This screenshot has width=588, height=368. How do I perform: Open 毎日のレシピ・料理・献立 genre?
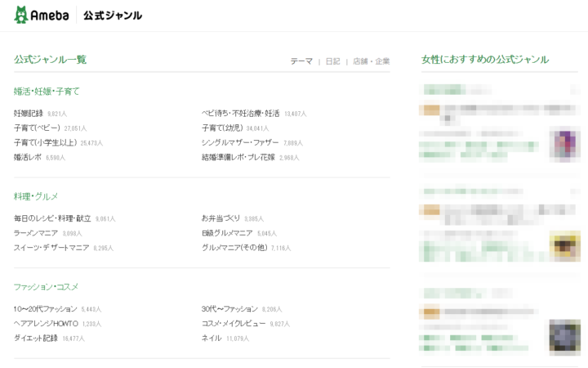point(52,218)
